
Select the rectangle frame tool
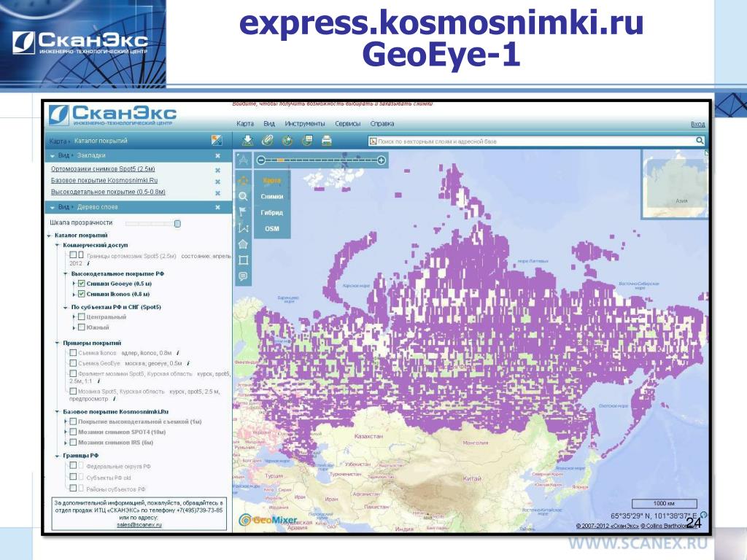[243, 260]
